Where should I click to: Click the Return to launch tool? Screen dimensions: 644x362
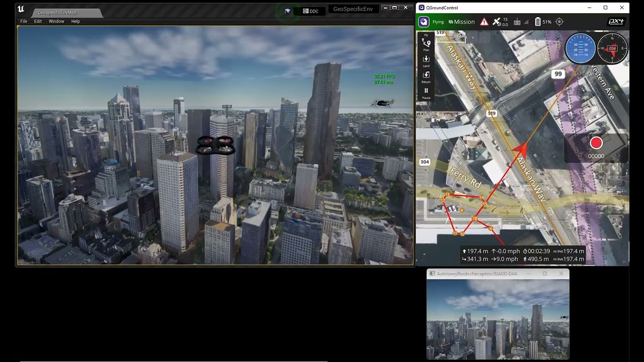point(426,77)
